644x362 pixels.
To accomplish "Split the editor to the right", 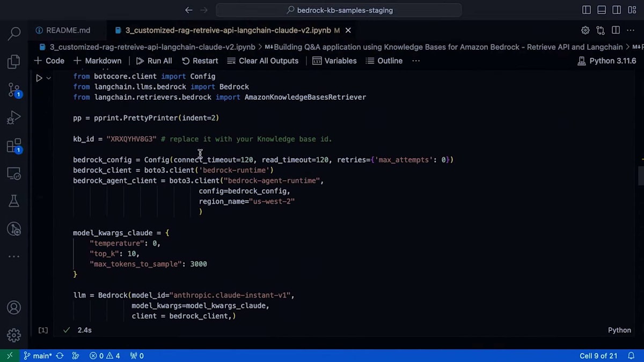I will [x=616, y=30].
